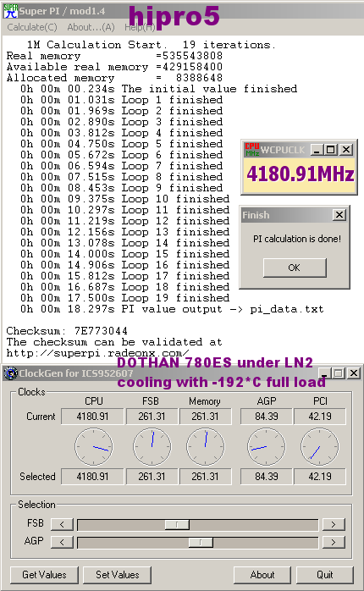Maximize the WCPUCLK window

point(331,150)
